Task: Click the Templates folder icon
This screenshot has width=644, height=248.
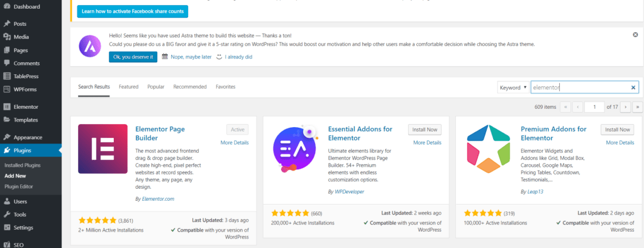Action: (7, 120)
